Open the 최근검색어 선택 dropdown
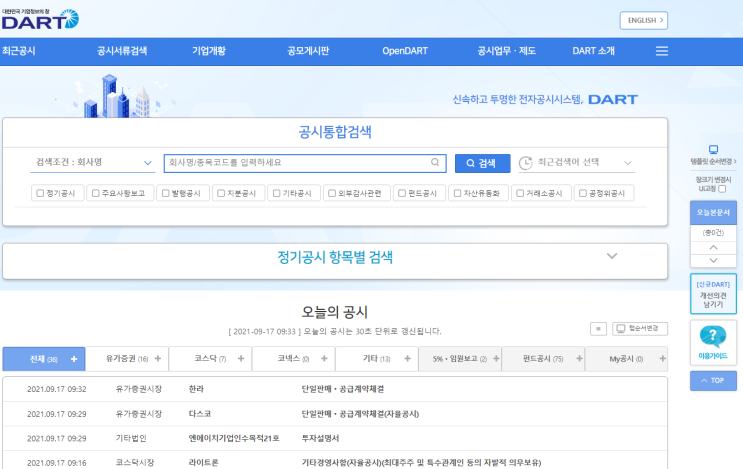743x469 pixels. 577,163
